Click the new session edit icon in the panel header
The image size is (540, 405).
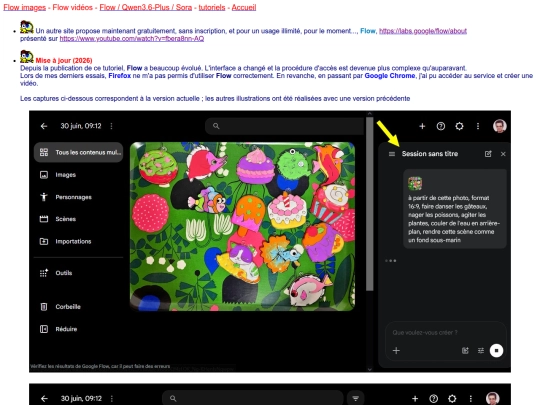[488, 154]
